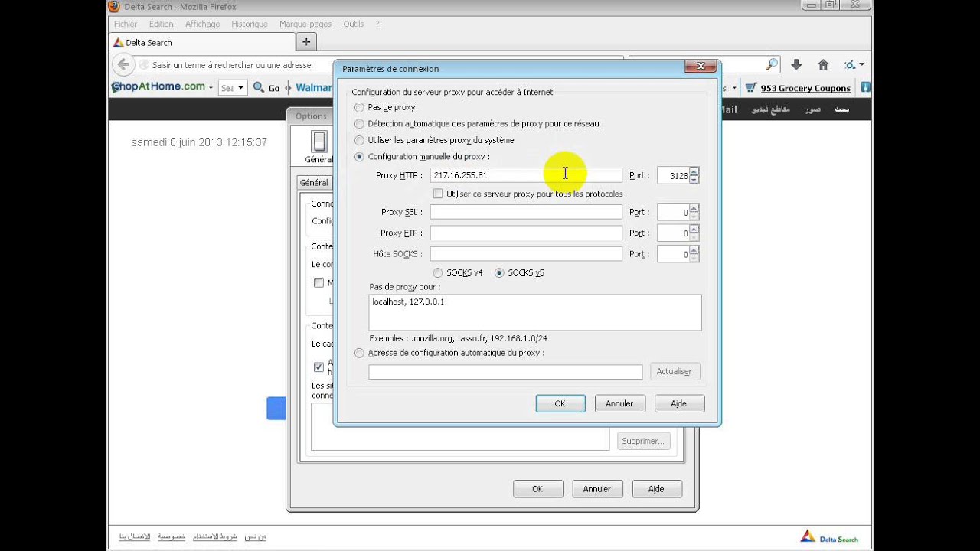The height and width of the screenshot is (551, 980).
Task: Click the Delta Search logo in footer
Action: [x=829, y=537]
